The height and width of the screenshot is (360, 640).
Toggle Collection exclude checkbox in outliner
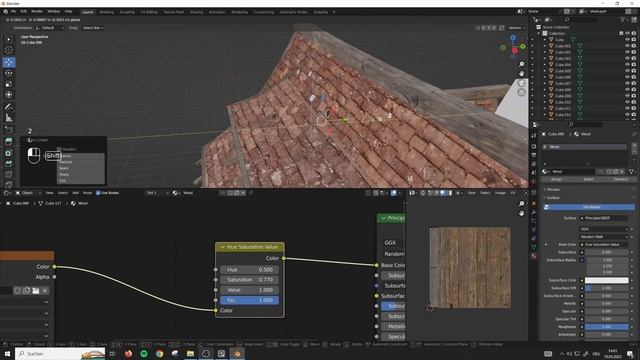pos(621,33)
